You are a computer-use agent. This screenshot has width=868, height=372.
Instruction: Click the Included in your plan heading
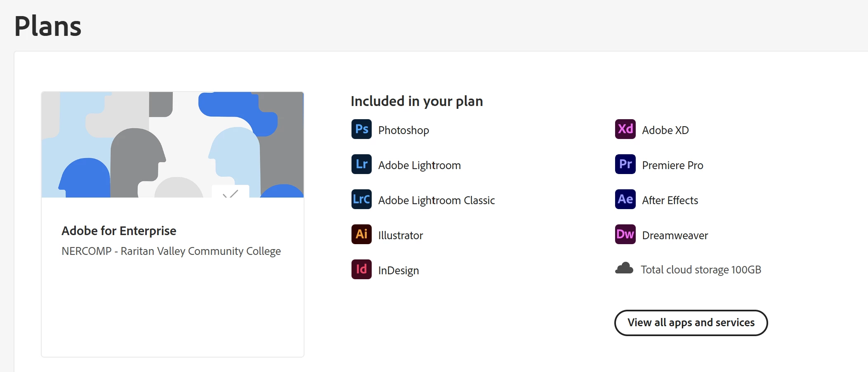(417, 101)
